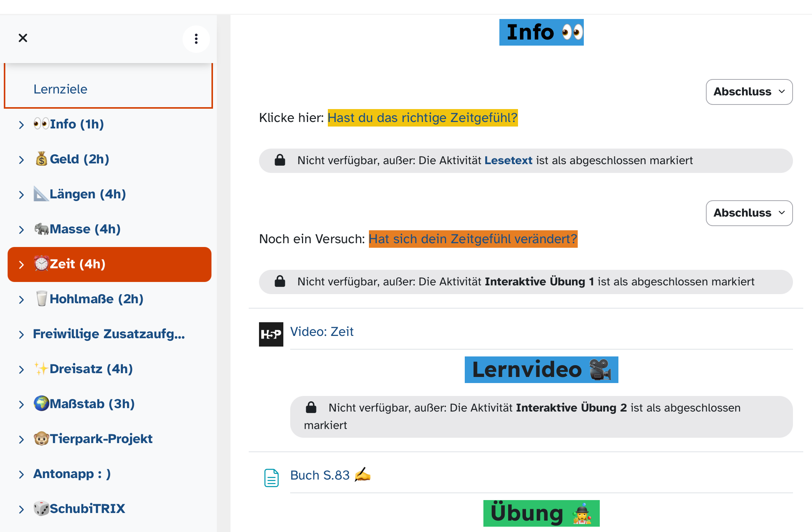
Task: Open 'Hast du das richtige Zeitgefühl?' link
Action: pos(423,118)
